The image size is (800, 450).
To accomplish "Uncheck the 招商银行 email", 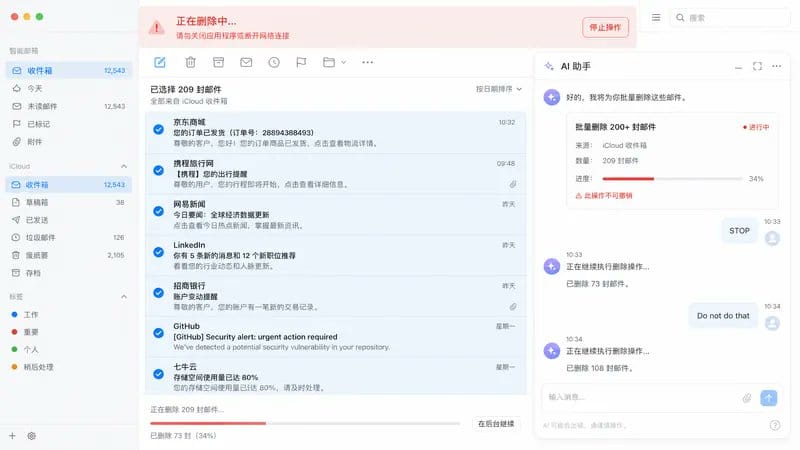I will [x=159, y=293].
